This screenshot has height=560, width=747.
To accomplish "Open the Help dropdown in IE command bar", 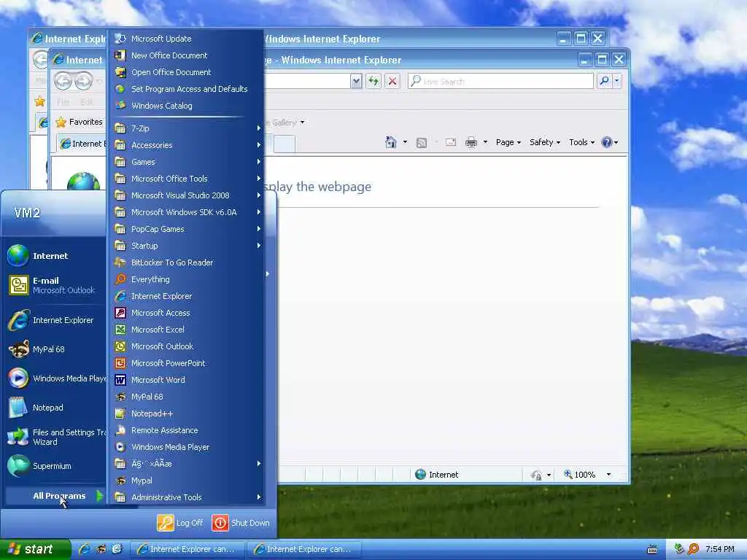I will tap(610, 142).
